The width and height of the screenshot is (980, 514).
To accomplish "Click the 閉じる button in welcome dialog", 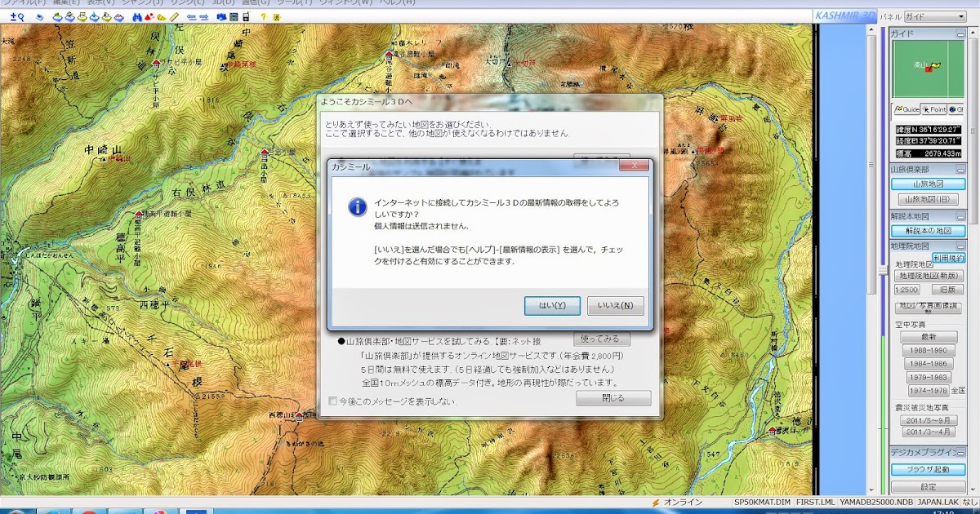I will pyautogui.click(x=613, y=398).
